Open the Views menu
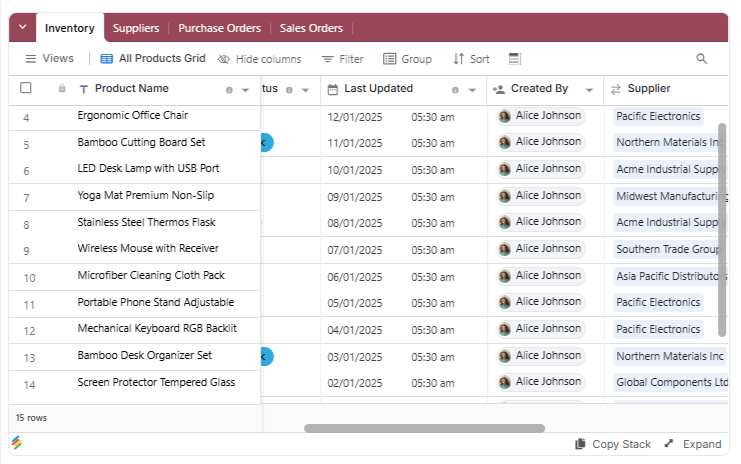Image resolution: width=741 pixels, height=464 pixels. [50, 59]
